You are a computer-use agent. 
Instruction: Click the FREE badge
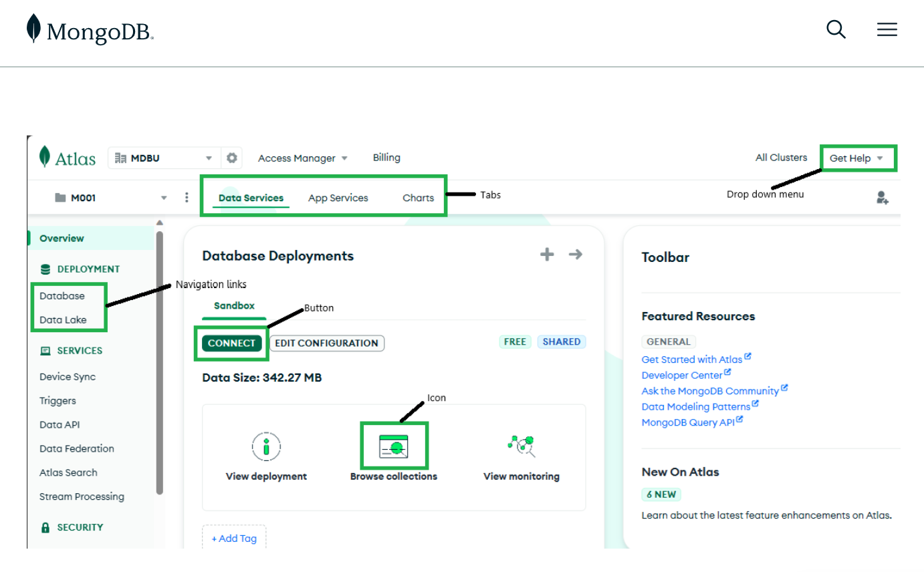(x=515, y=341)
